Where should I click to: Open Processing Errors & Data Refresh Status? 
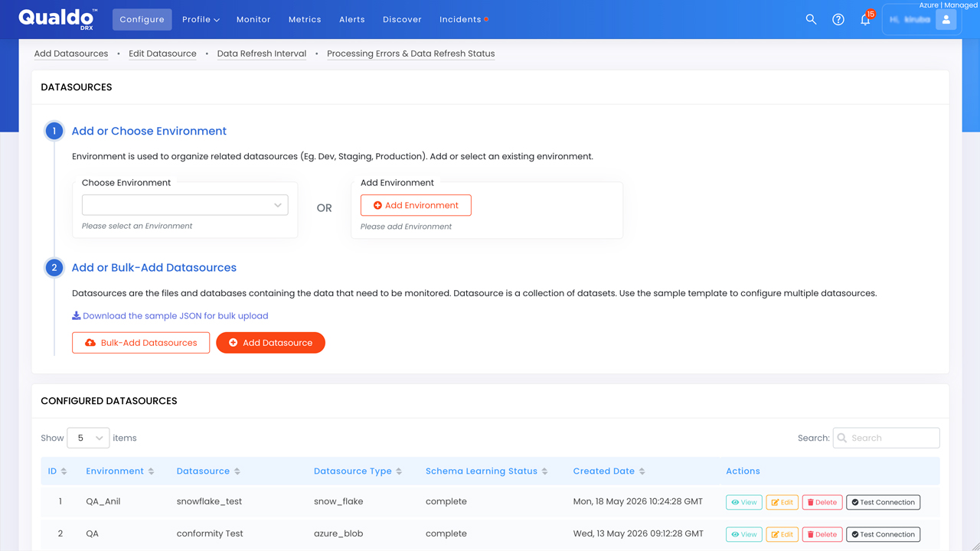coord(410,54)
